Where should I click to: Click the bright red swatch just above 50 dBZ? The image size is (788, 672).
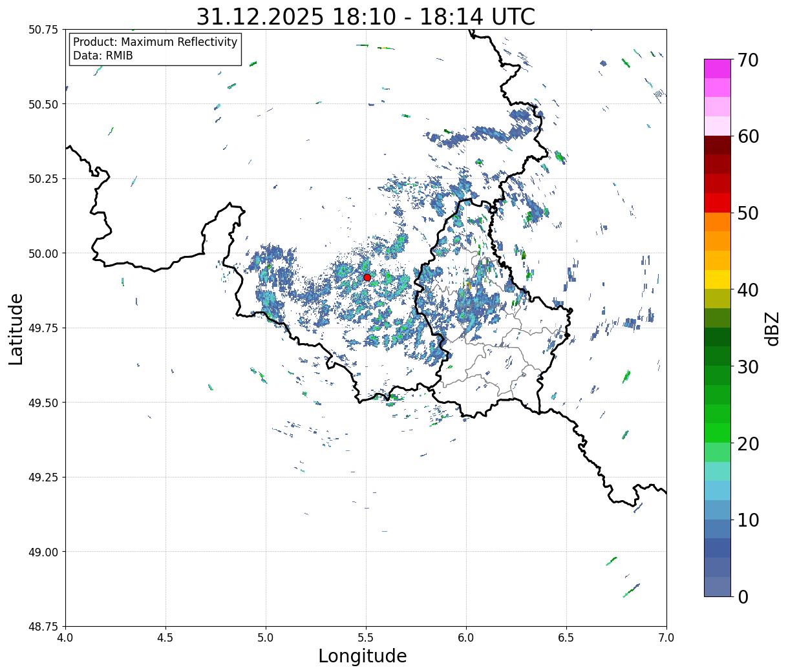718,203
